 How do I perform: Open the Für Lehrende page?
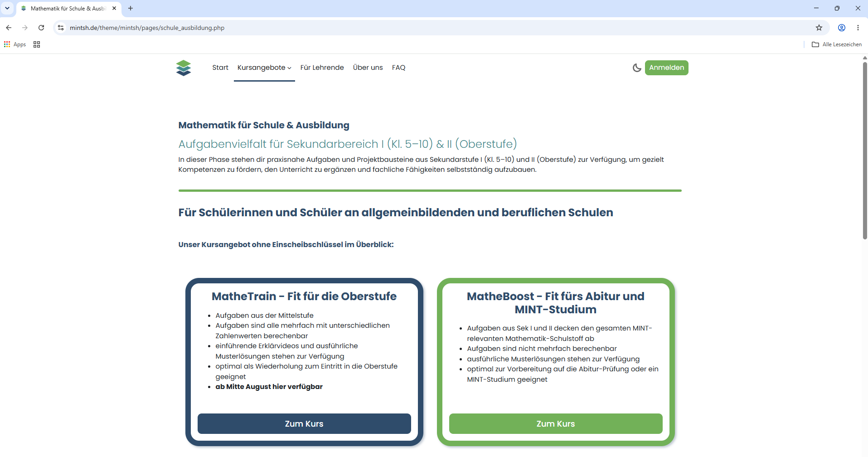pos(322,68)
